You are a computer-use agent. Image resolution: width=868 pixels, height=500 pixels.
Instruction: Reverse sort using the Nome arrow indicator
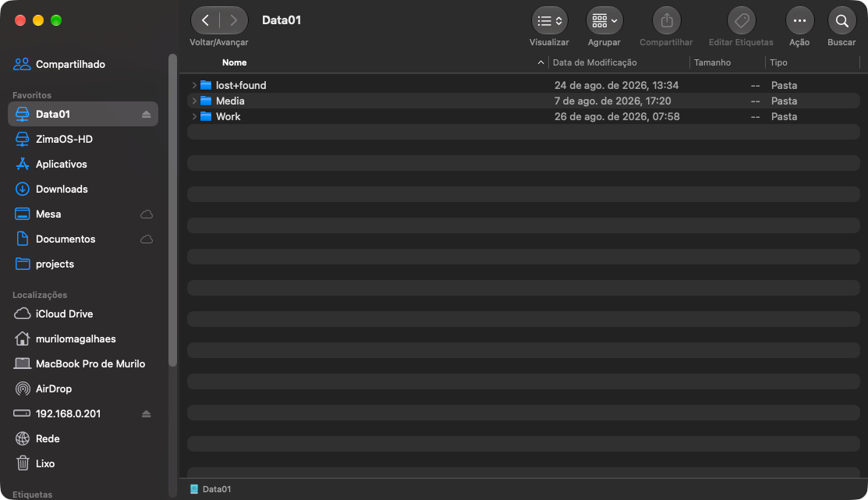click(540, 62)
